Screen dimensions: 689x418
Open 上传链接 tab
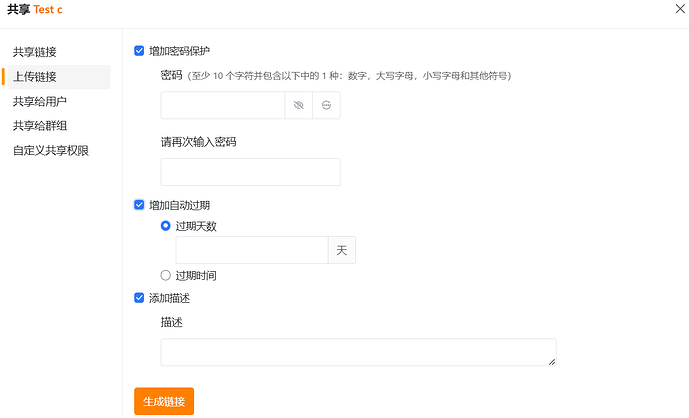pyautogui.click(x=59, y=77)
